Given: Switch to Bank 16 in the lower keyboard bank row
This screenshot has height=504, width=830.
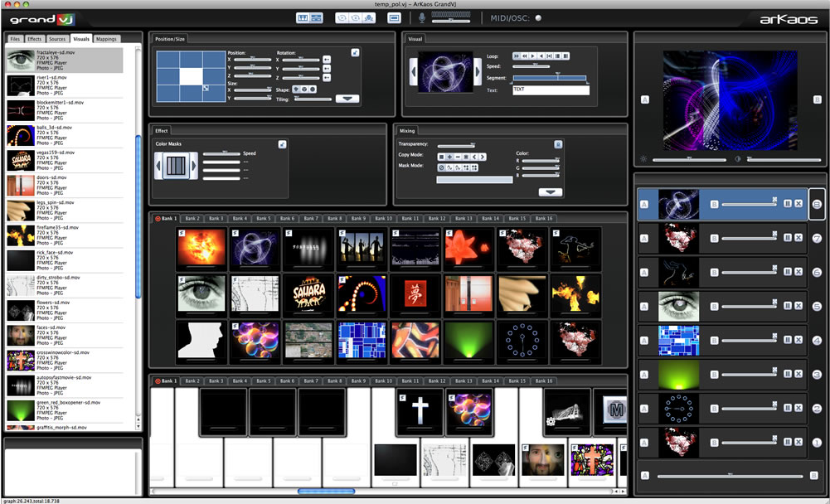Looking at the screenshot, I should [x=544, y=380].
